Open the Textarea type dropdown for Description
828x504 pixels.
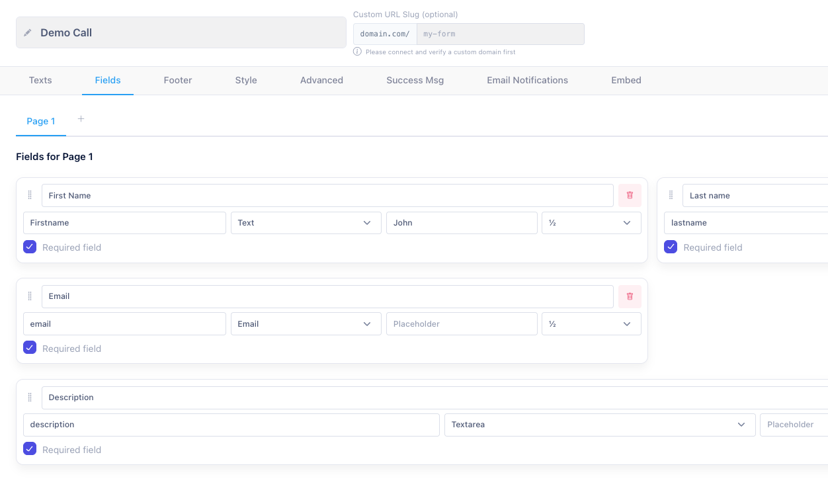click(x=599, y=425)
